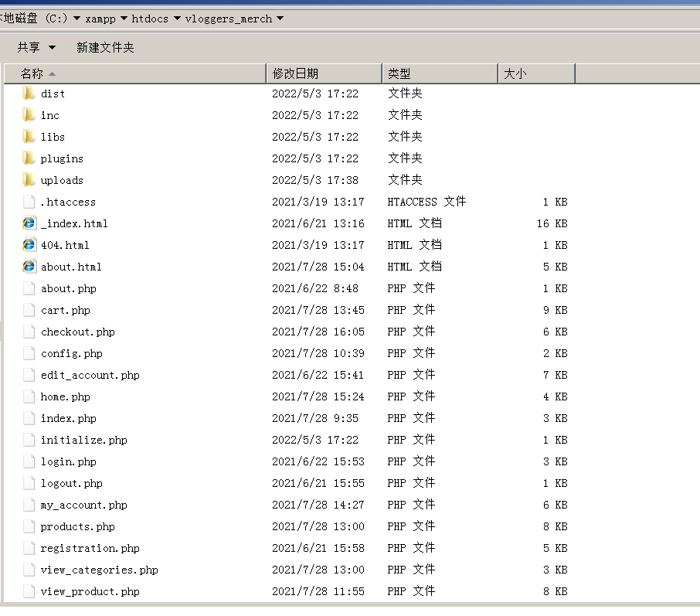Click the HTACCESS 文件 type cell

426,202
